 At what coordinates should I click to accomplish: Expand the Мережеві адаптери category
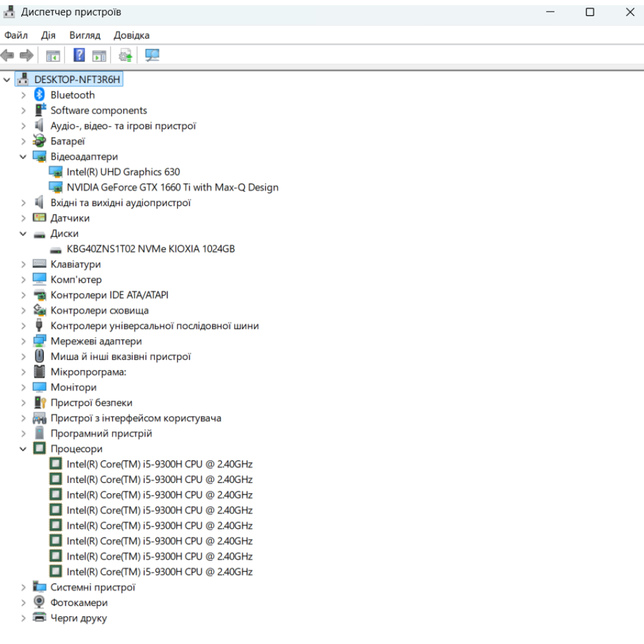click(23, 341)
